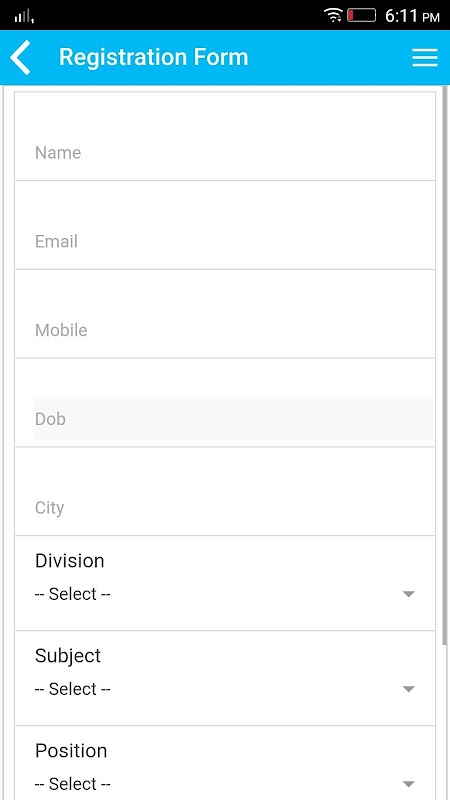Tap the battery indicator icon
Image resolution: width=450 pixels, height=800 pixels.
361,15
